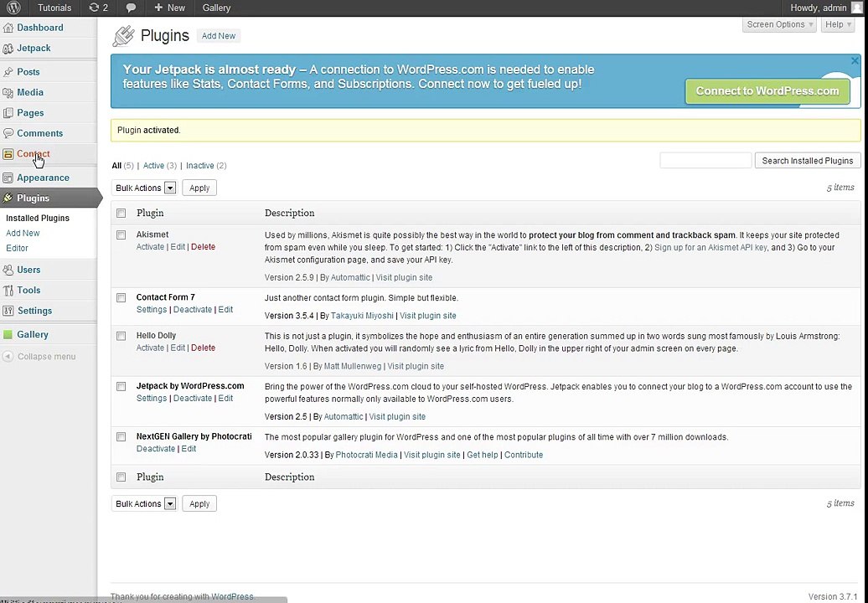Screen dimensions: 868x603
Task: Open the Tutorials site menu
Action: (x=54, y=8)
